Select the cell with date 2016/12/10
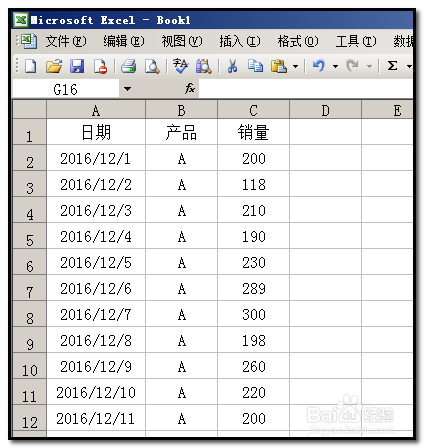The width and height of the screenshot is (424, 448). (x=96, y=392)
